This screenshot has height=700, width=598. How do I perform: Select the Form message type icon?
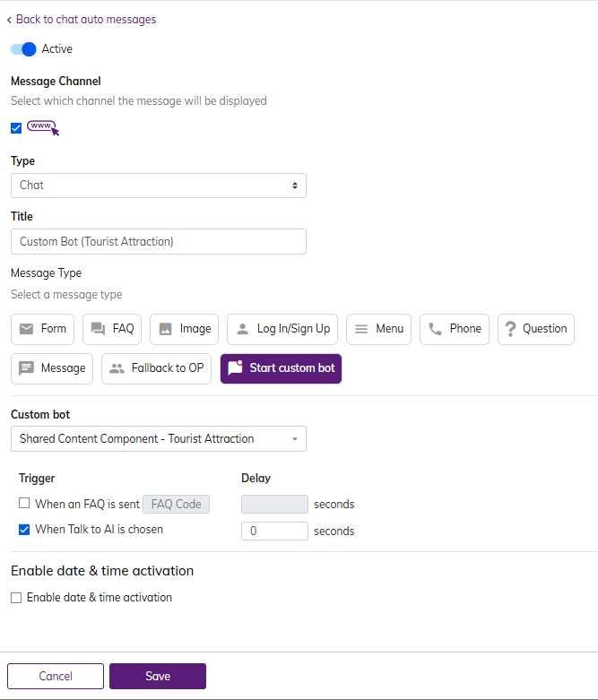coord(27,329)
